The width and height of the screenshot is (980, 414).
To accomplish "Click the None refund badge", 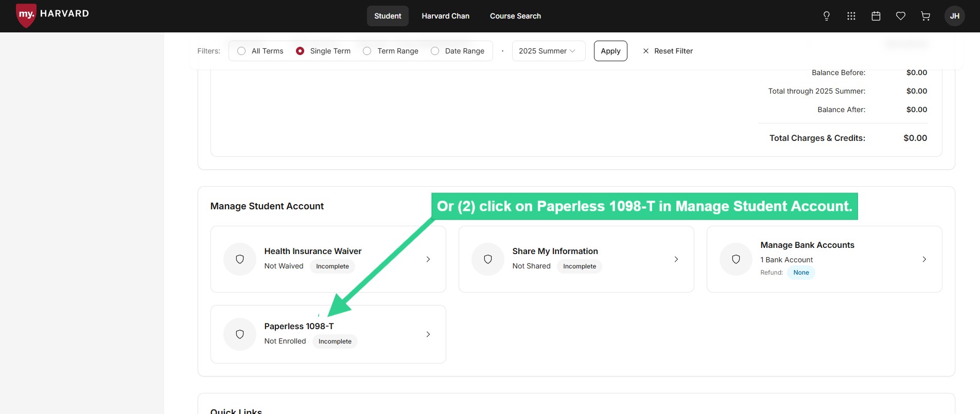I will click(801, 273).
